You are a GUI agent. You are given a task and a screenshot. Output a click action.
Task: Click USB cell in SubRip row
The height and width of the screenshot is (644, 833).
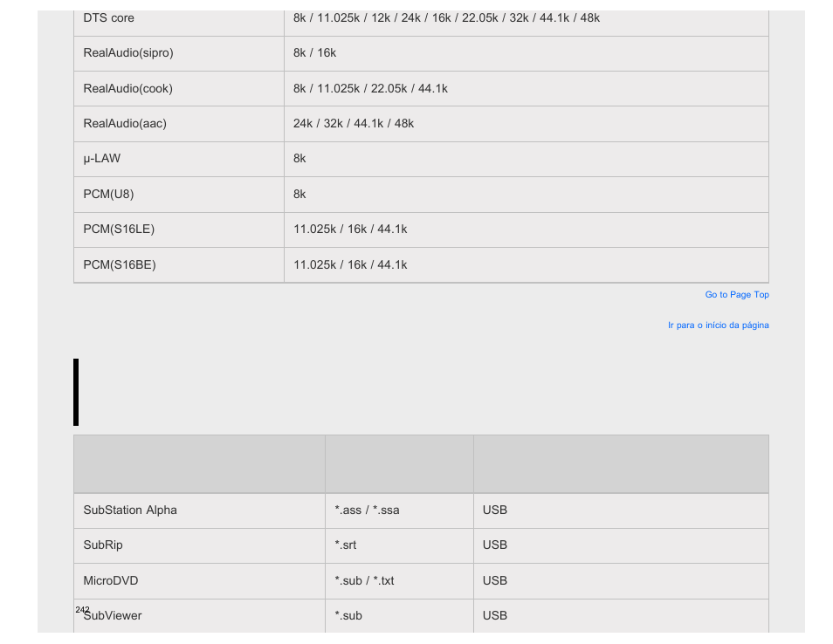621,545
